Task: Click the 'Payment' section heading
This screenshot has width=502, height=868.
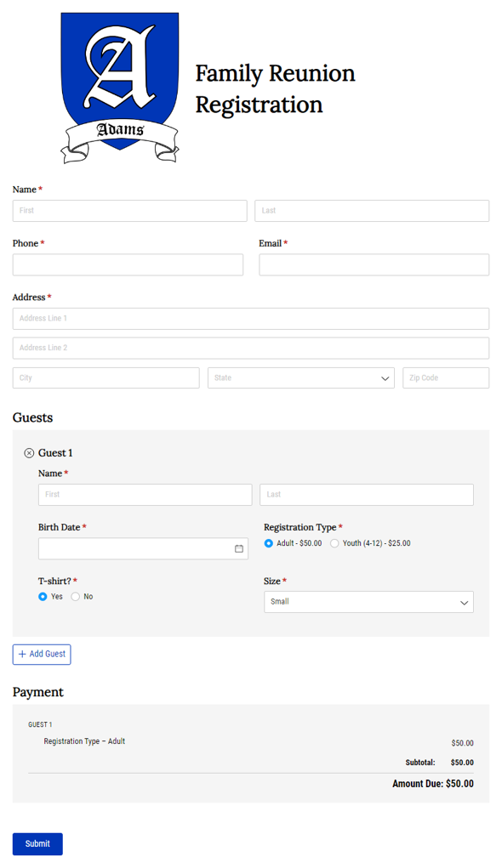Action: (x=38, y=693)
